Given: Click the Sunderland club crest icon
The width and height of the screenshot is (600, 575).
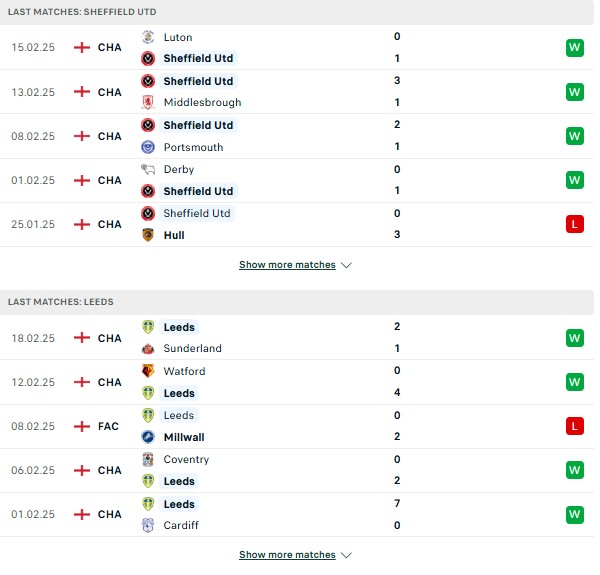Looking at the screenshot, I should coord(148,349).
